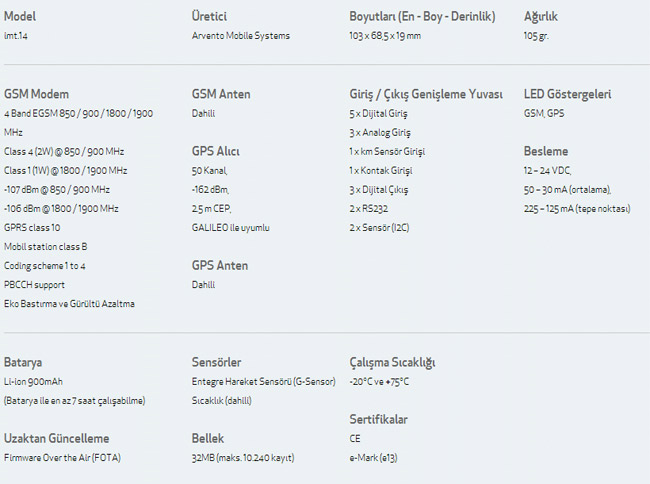
Task: Click the Sensörler heading
Action: click(x=216, y=362)
